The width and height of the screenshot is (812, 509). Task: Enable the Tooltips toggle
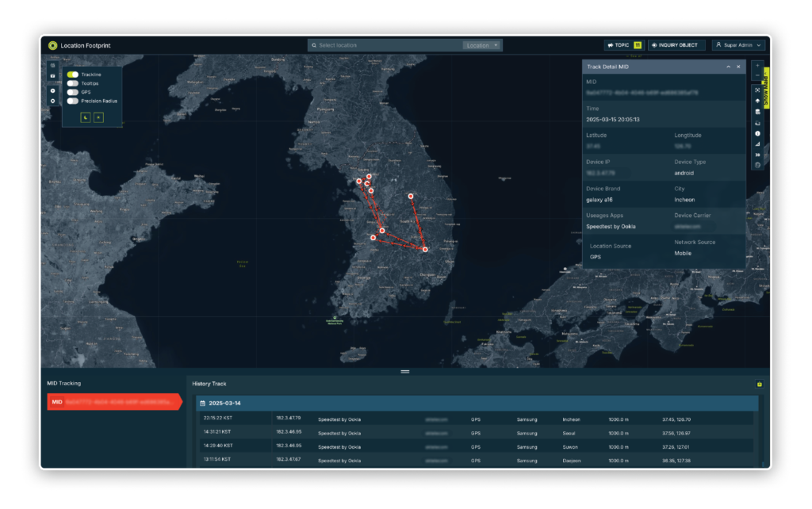[x=72, y=83]
